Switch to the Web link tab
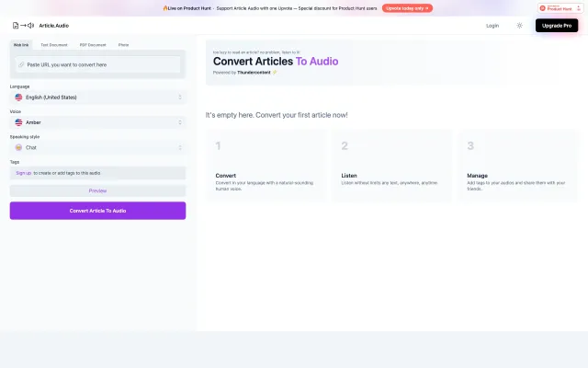Screen dimensions: 588x368 point(21,45)
